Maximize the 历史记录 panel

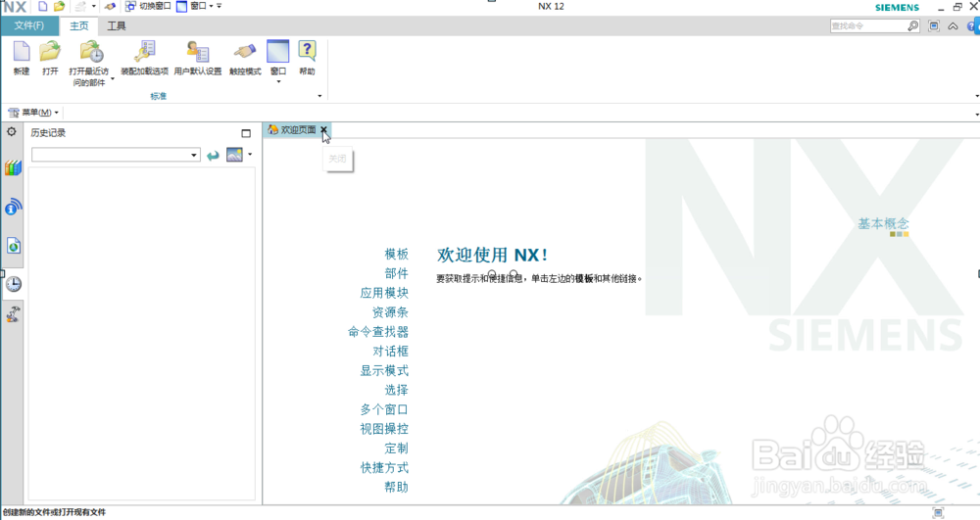click(x=246, y=133)
